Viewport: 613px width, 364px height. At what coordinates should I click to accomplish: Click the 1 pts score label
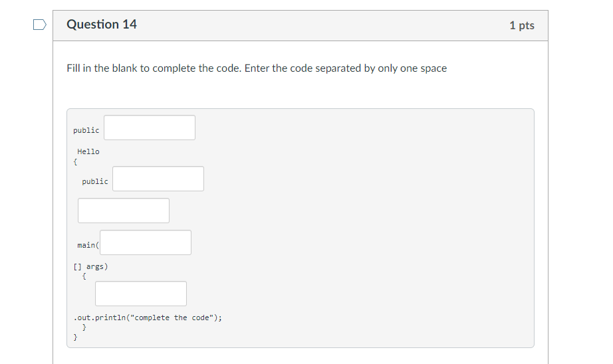[521, 25]
